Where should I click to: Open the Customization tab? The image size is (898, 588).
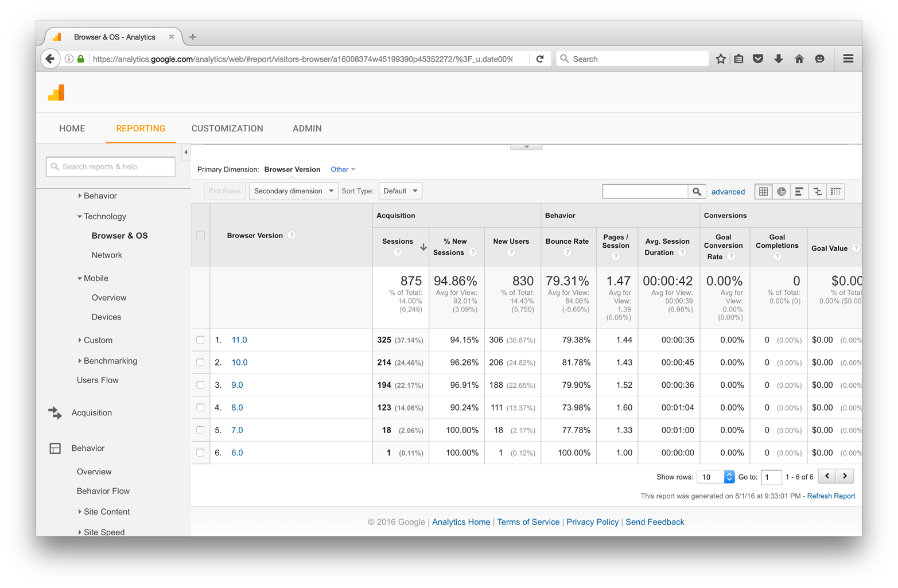click(227, 128)
